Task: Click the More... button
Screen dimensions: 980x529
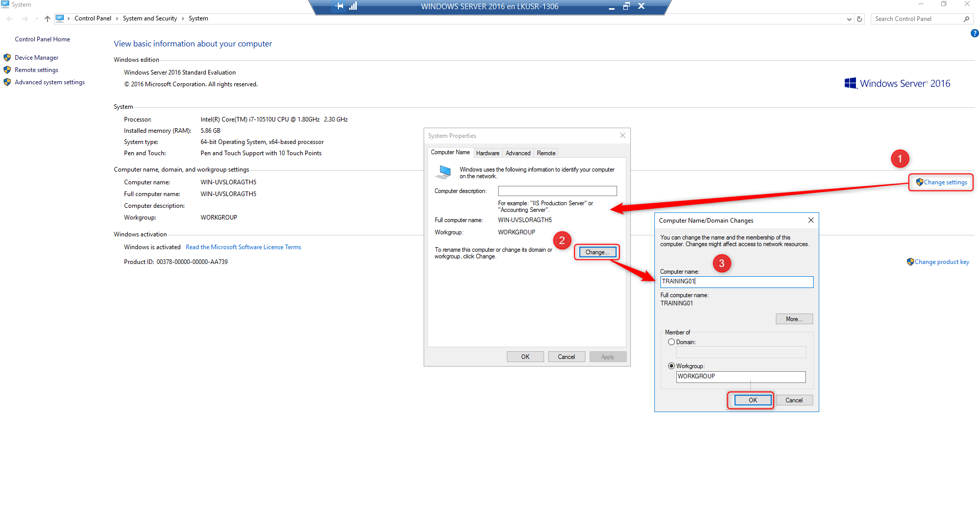Action: (x=794, y=319)
